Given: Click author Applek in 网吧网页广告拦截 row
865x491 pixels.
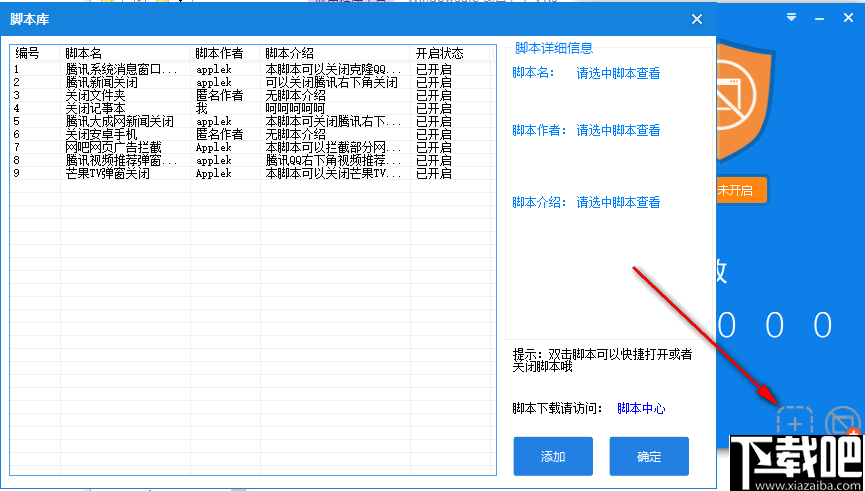Looking at the screenshot, I should click(x=213, y=147).
